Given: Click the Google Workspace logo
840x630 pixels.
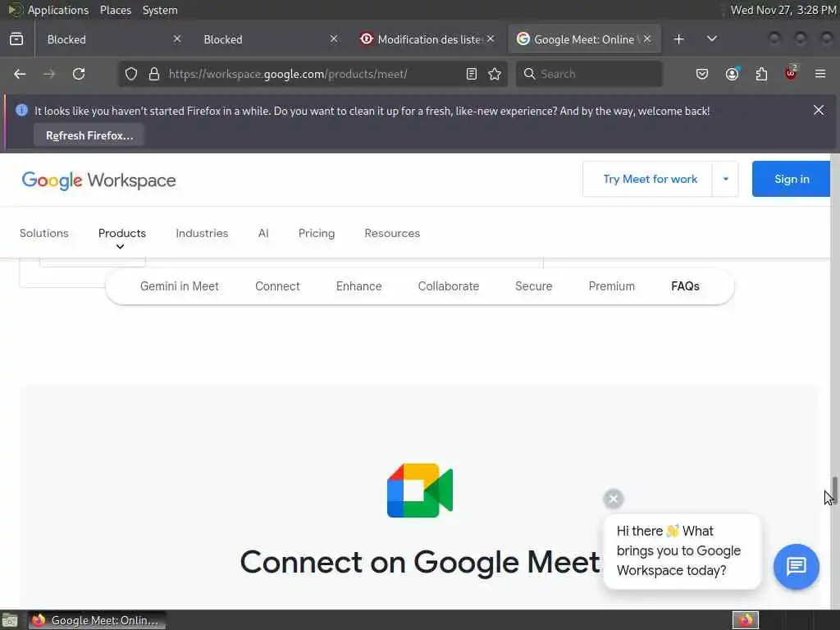Looking at the screenshot, I should [x=98, y=180].
